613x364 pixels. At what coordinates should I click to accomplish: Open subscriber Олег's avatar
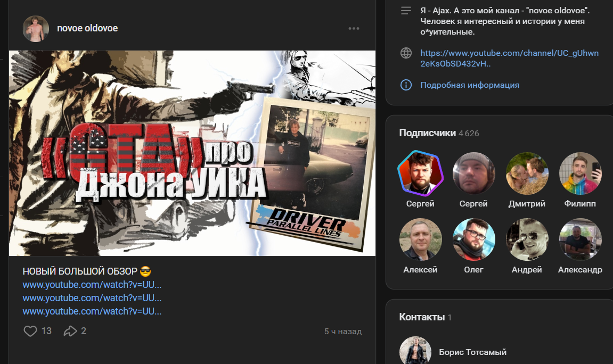(x=473, y=239)
